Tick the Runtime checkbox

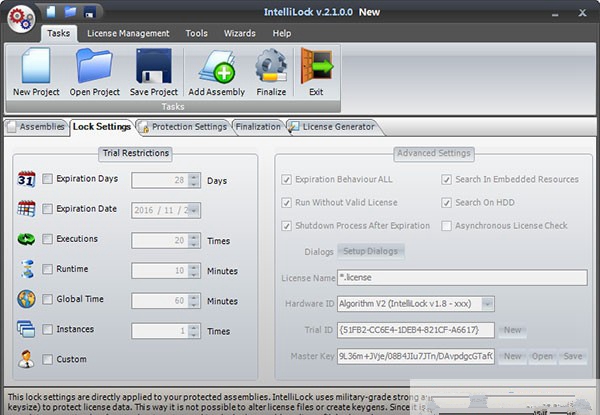[x=47, y=269]
